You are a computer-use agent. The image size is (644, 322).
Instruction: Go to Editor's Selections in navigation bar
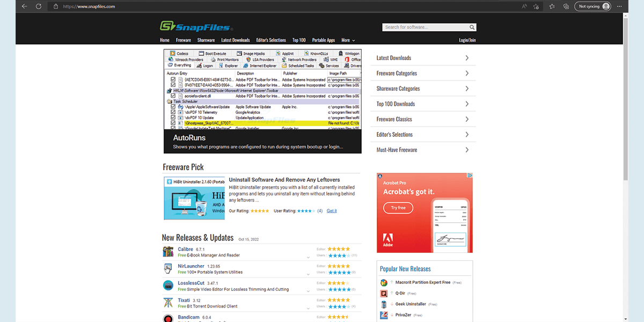pyautogui.click(x=271, y=40)
